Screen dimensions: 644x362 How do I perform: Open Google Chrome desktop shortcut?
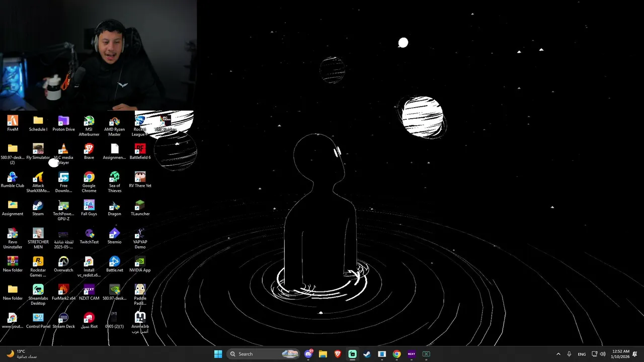[x=89, y=183]
